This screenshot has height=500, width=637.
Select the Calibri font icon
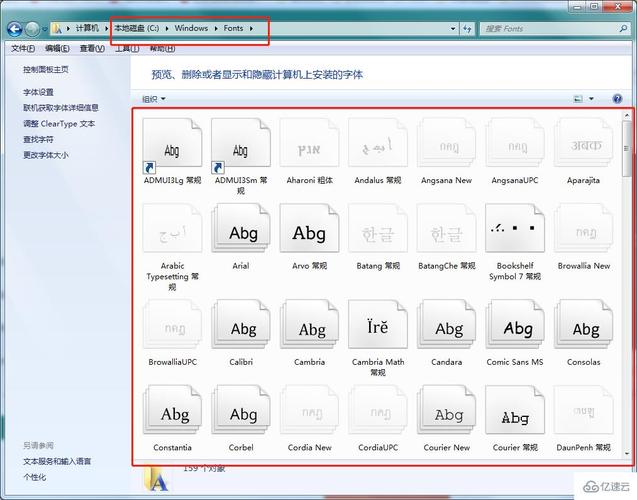[x=242, y=328]
